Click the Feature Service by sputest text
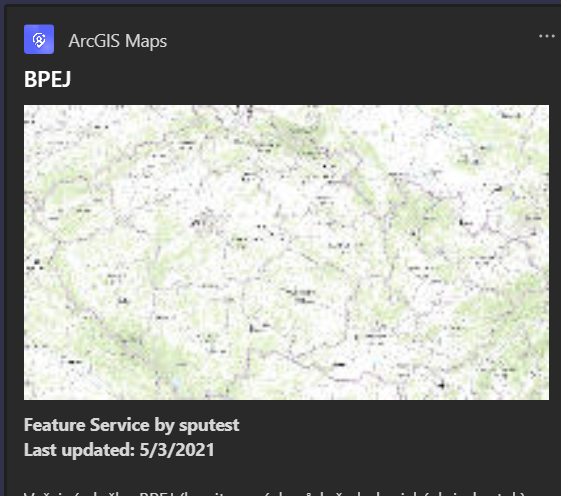Image resolution: width=561 pixels, height=496 pixels. click(131, 425)
